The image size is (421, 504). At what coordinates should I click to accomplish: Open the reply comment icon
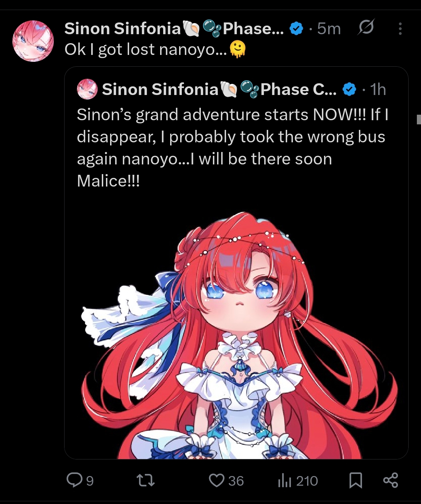(x=74, y=480)
